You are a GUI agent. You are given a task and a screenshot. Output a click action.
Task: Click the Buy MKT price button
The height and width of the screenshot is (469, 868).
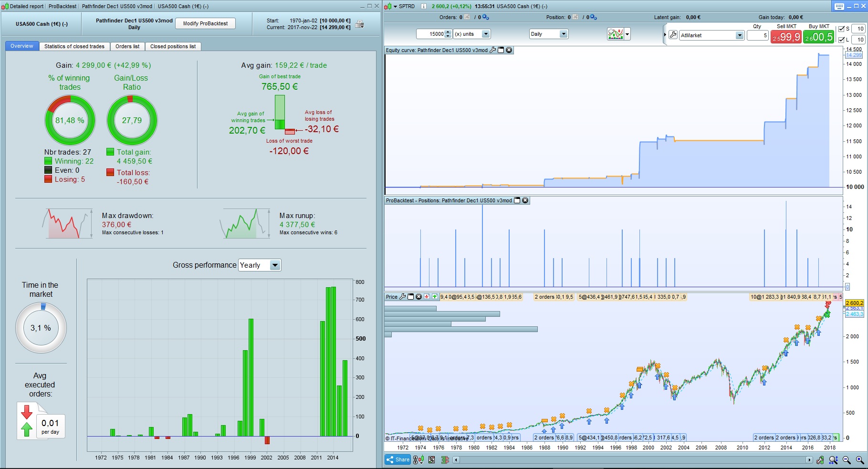819,37
